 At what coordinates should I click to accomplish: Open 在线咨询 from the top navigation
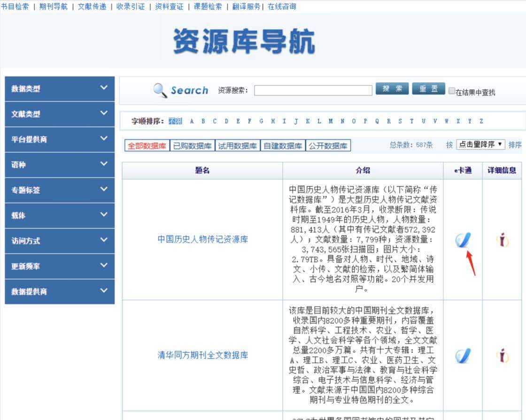pyautogui.click(x=281, y=7)
